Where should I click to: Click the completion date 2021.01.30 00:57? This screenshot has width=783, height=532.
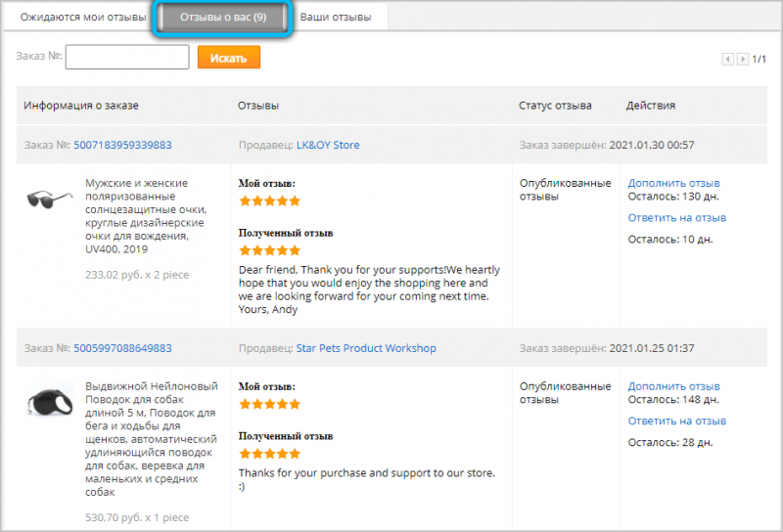click(x=652, y=145)
